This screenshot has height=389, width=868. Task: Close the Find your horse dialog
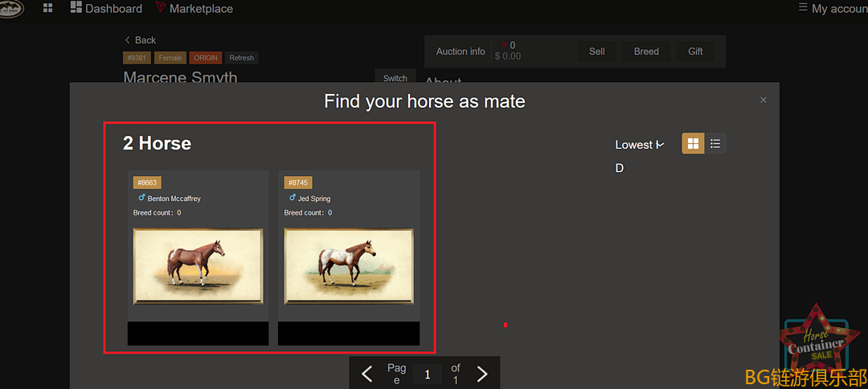click(764, 100)
